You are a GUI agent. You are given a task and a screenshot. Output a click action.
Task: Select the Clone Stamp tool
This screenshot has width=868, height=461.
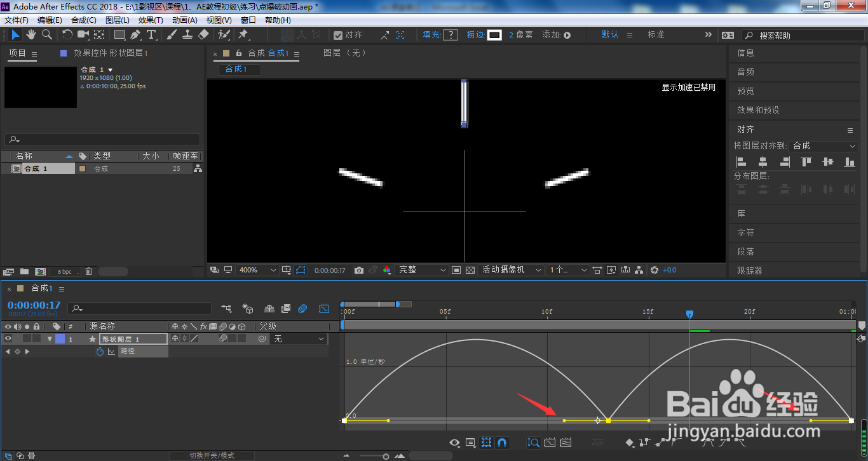coord(187,34)
